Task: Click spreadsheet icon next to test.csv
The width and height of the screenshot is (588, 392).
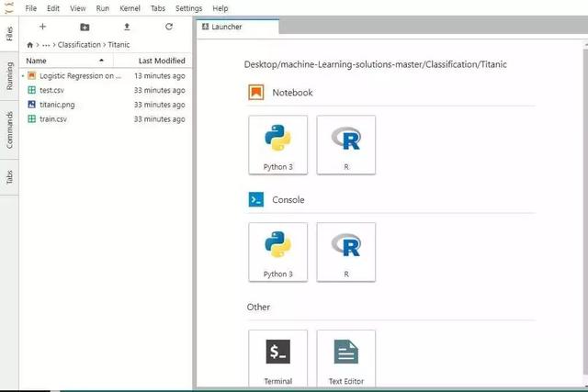Action: pos(32,90)
